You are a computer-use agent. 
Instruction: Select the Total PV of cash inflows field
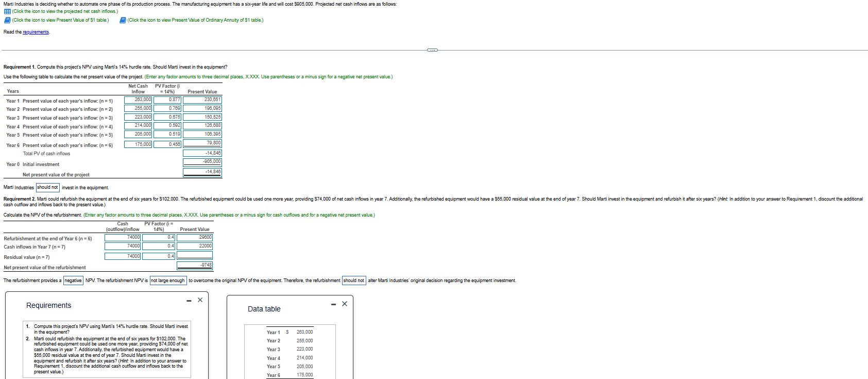(202, 153)
